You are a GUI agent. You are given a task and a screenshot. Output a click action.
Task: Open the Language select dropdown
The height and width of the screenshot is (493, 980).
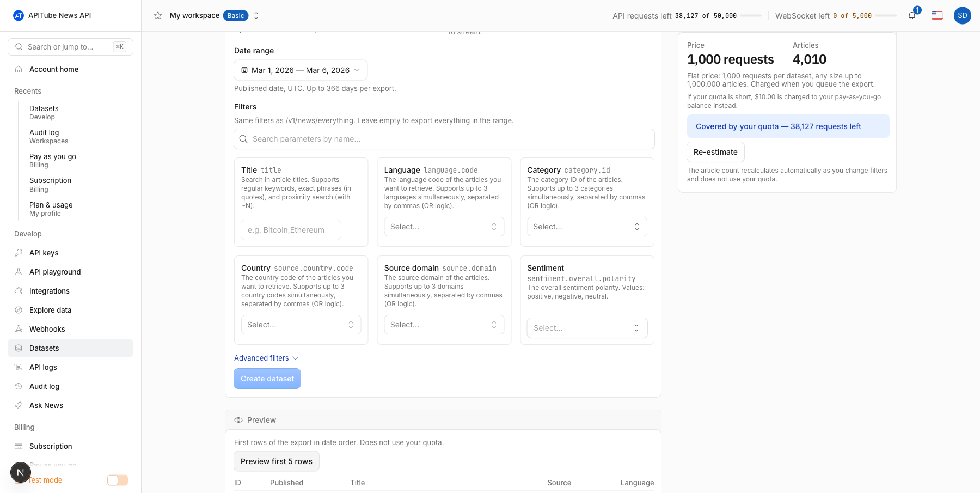[x=444, y=227]
